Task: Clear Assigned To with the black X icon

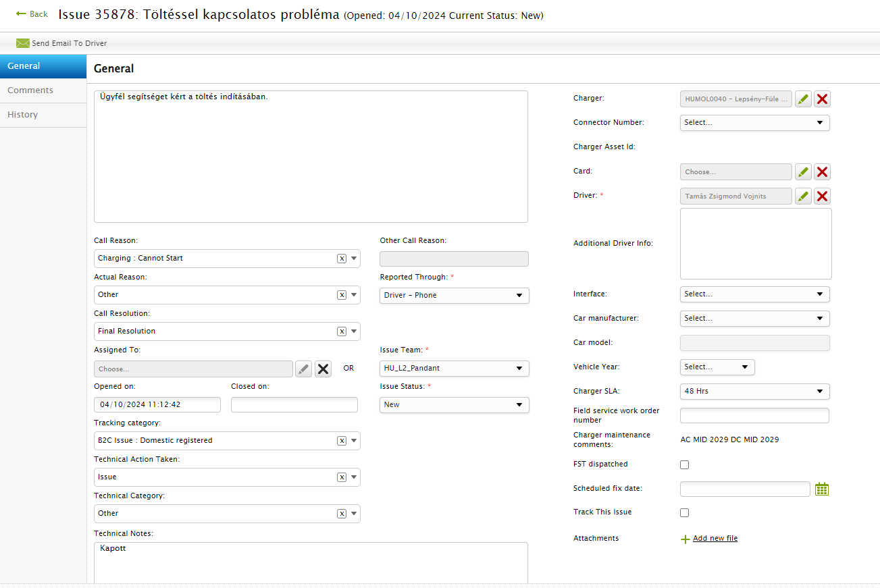Action: (323, 369)
